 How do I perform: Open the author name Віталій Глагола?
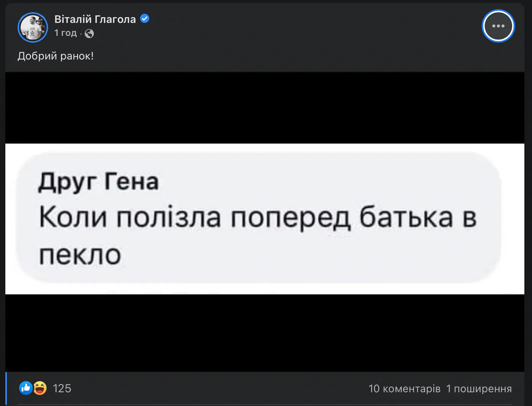pos(95,19)
